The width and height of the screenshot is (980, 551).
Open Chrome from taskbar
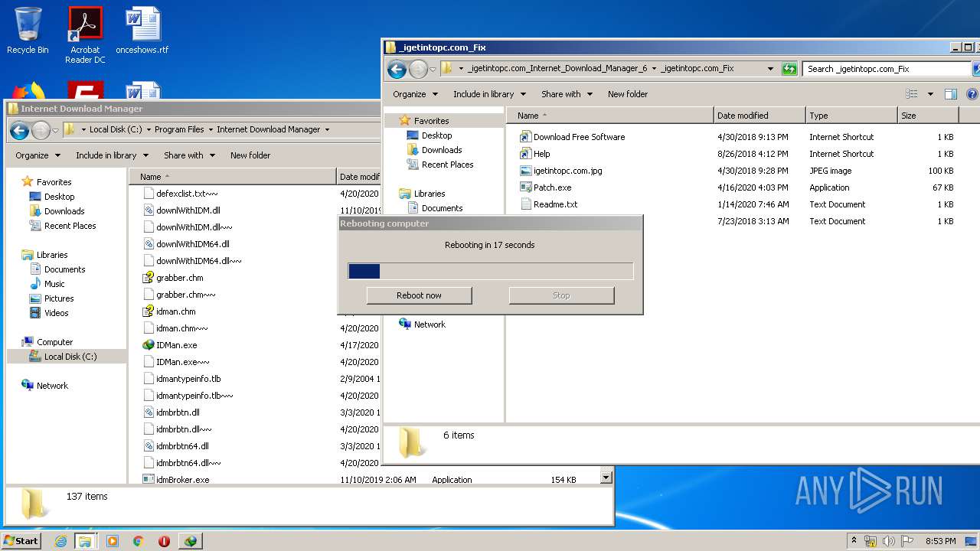click(x=139, y=541)
